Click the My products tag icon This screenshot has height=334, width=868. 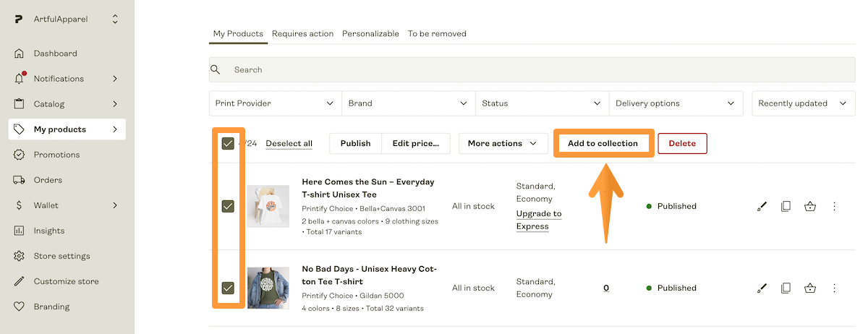pyautogui.click(x=19, y=129)
